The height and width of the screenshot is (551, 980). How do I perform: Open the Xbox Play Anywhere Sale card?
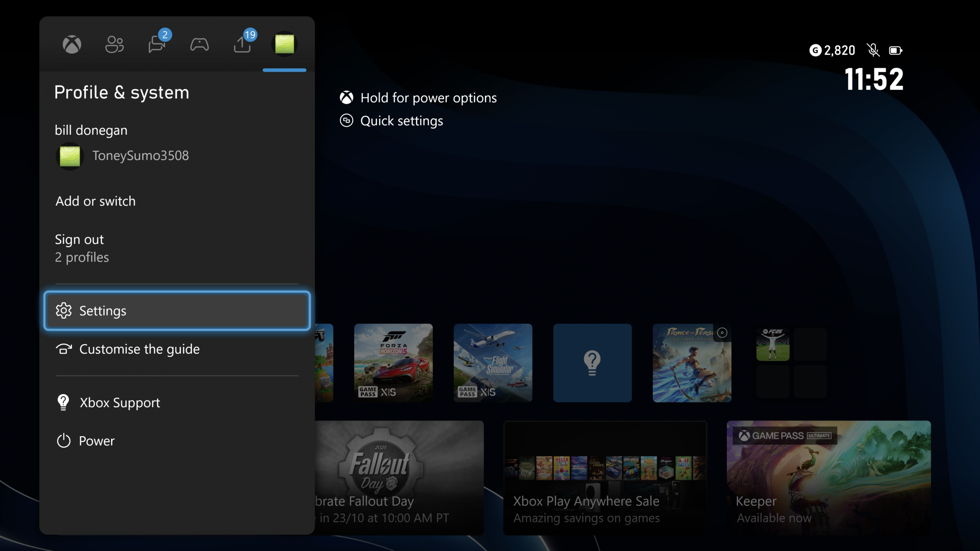point(605,478)
